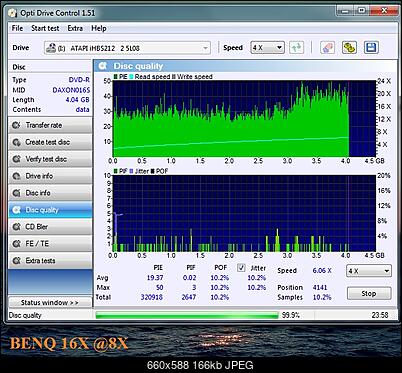Click the Opti Drive Control title bar icon
This screenshot has height=373, width=402.
(x=13, y=13)
